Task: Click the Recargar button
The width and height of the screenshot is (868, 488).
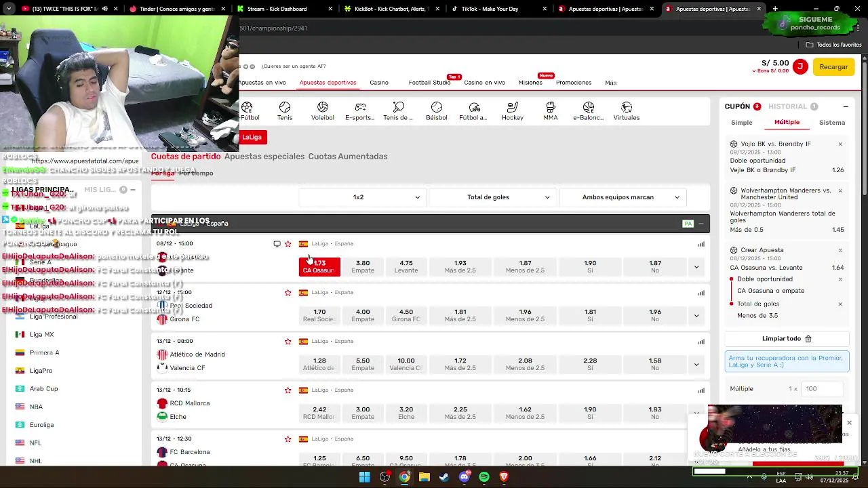Action: 833,67
